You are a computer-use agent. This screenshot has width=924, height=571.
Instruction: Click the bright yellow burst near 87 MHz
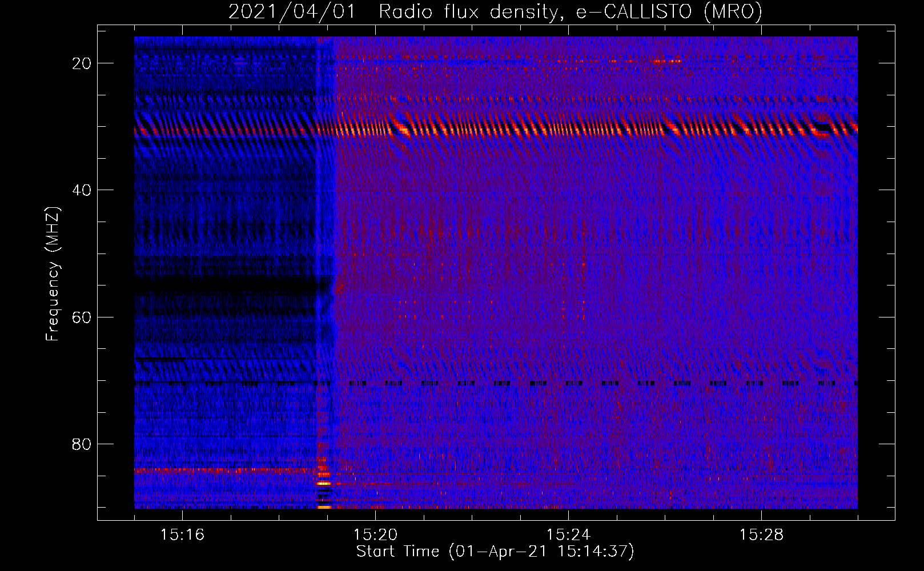[324, 483]
